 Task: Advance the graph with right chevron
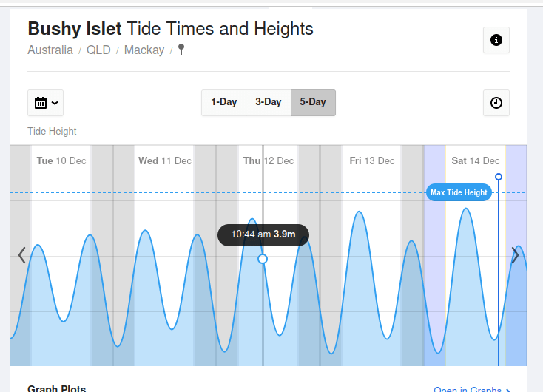click(x=515, y=256)
